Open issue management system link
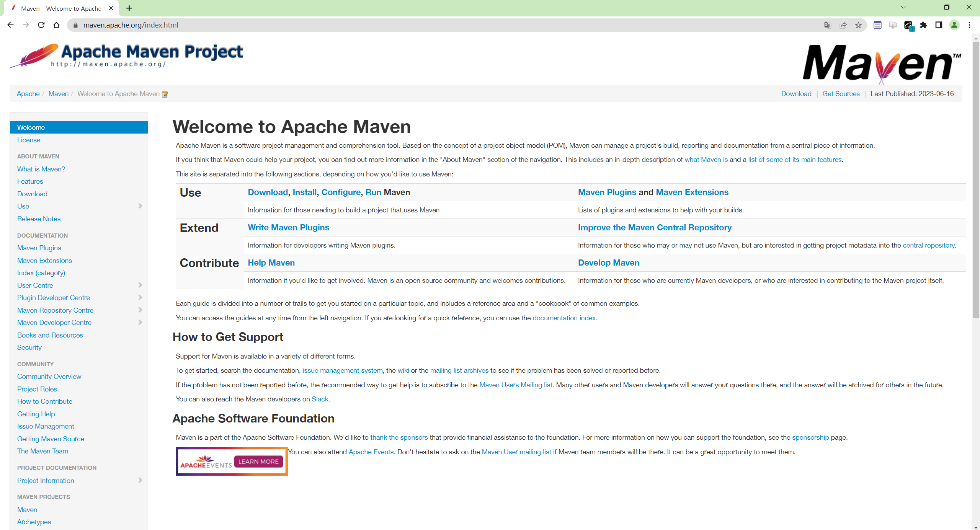The height and width of the screenshot is (530, 980). click(x=343, y=370)
